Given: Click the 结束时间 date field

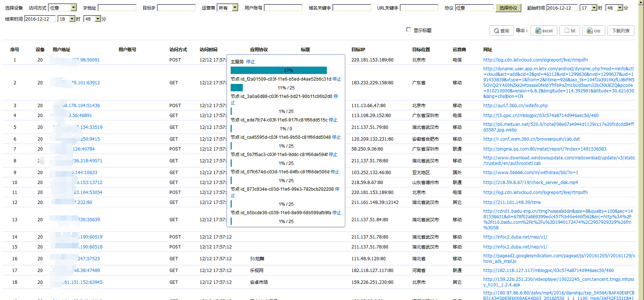Looking at the screenshot, I should tap(40, 19).
